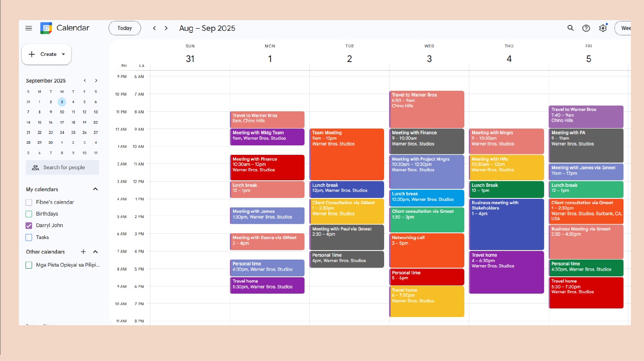Click the Create plus icon
This screenshot has width=644, height=361.
[32, 54]
